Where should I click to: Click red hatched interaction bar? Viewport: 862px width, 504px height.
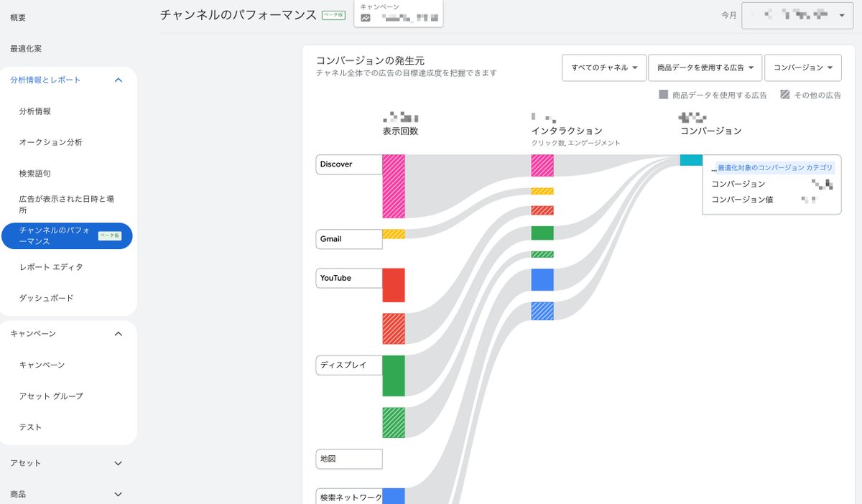tap(542, 210)
